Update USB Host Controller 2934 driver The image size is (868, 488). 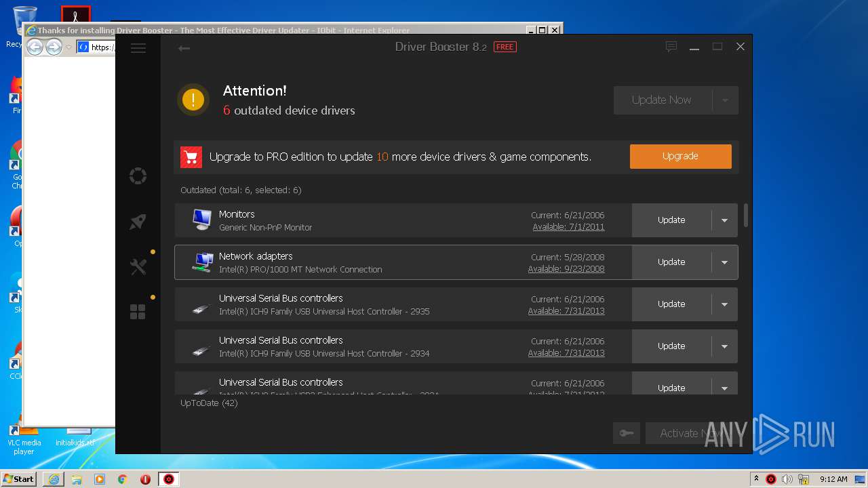click(671, 346)
